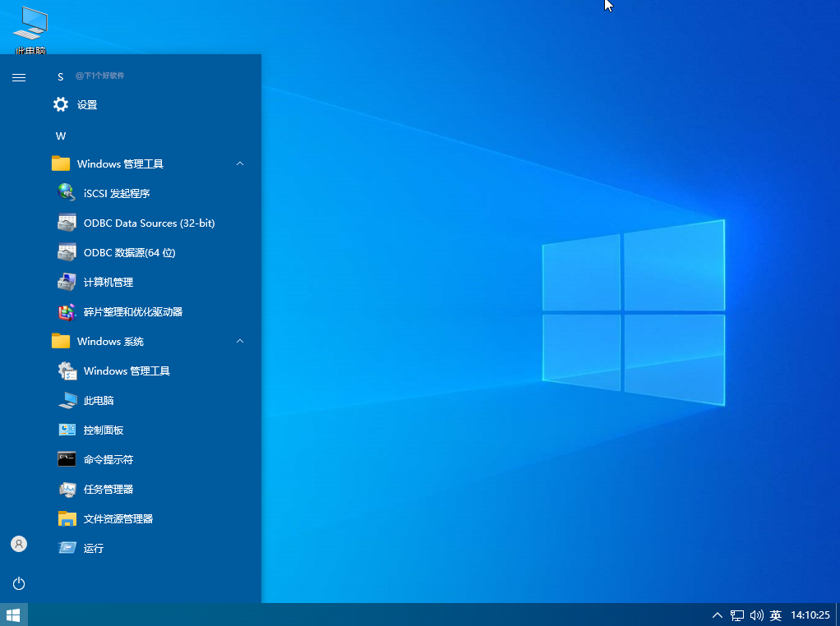This screenshot has height=626, width=840.
Task: Open ODBC 数据源(64 位)
Action: coord(129,252)
